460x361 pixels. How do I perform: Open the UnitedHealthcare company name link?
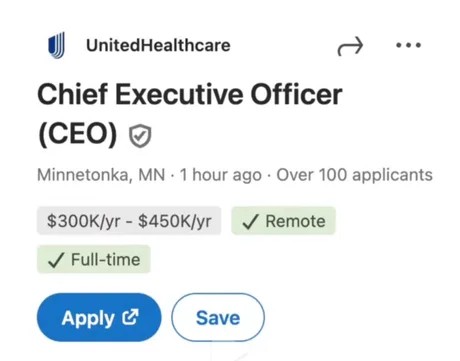158,45
